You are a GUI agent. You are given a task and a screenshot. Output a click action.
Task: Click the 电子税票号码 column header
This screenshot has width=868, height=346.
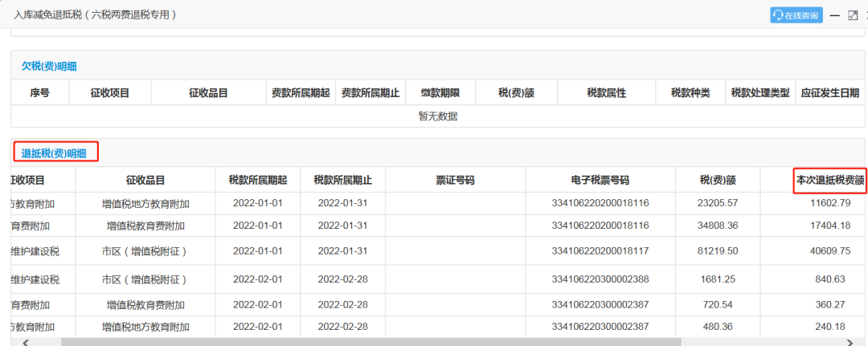tap(600, 180)
